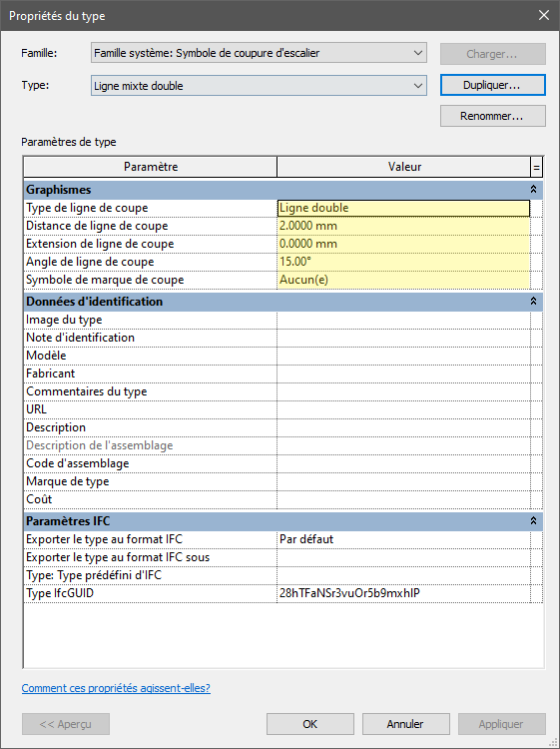Click the Extension de ligne de coupe value
560x749 pixels.
coord(404,244)
